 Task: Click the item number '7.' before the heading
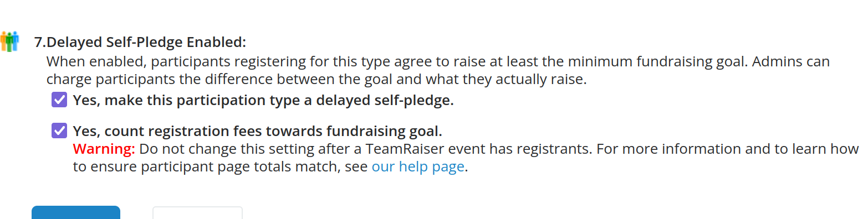(41, 42)
